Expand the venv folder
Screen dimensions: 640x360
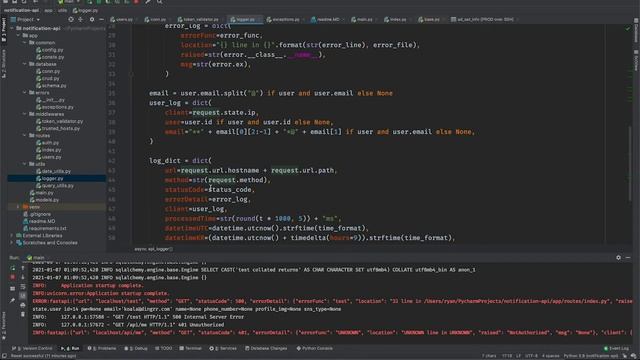pos(18,207)
